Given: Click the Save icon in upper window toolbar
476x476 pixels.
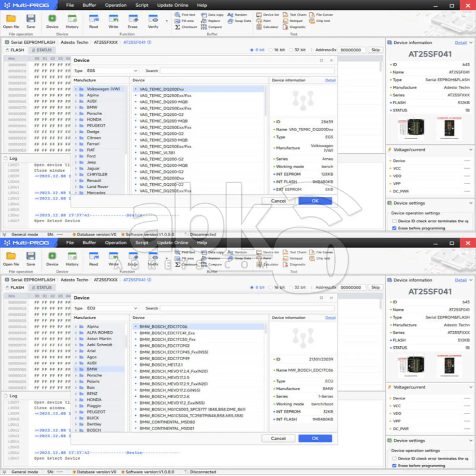Looking at the screenshot, I should tap(31, 19).
